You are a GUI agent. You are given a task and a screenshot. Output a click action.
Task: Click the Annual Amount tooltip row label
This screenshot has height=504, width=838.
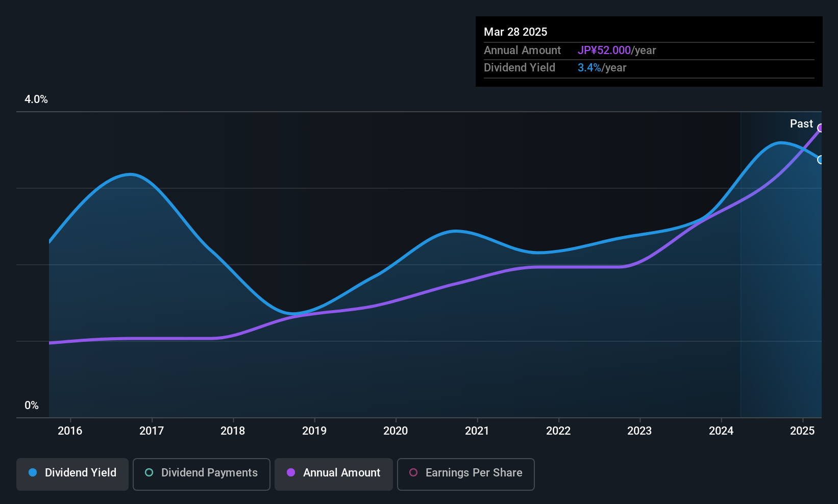coord(522,51)
